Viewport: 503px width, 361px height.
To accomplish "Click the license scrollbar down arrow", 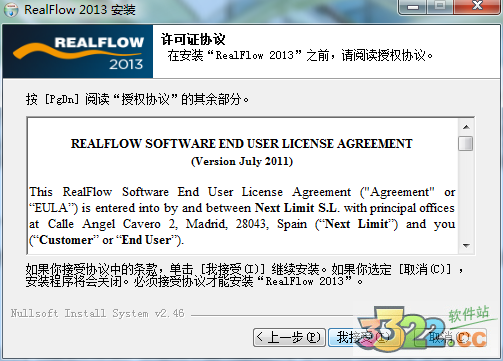I will coord(466,246).
